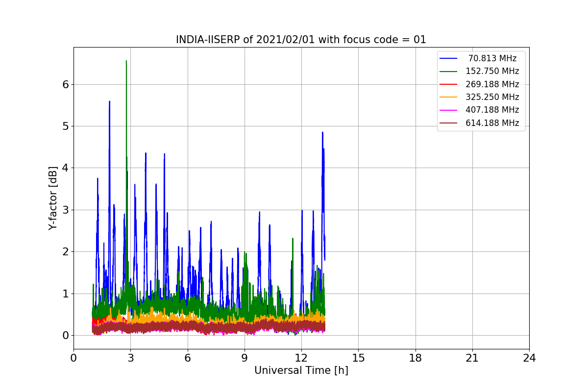
Task: Click x-axis tick label 24
Action: click(529, 358)
